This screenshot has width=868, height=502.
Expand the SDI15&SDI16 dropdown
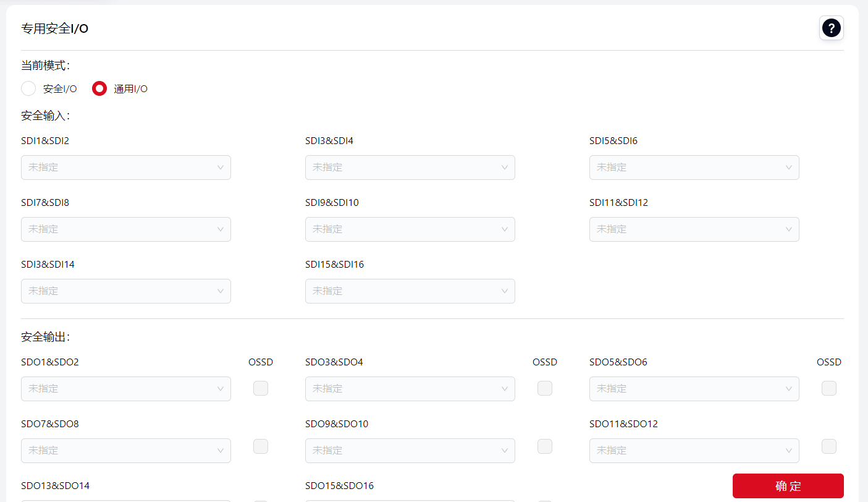(x=410, y=291)
